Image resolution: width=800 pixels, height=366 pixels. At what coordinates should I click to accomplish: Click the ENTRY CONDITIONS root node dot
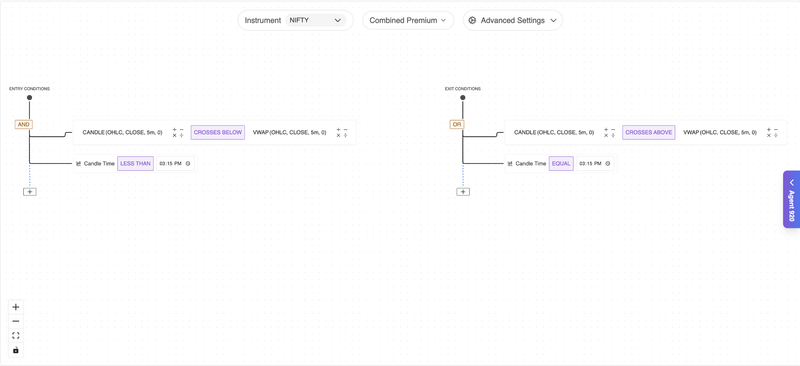(x=30, y=97)
